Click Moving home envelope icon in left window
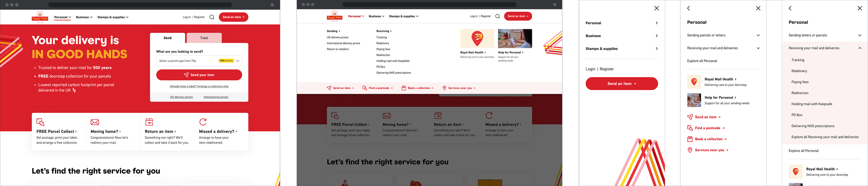This screenshot has height=186, width=868. pyautogui.click(x=95, y=122)
